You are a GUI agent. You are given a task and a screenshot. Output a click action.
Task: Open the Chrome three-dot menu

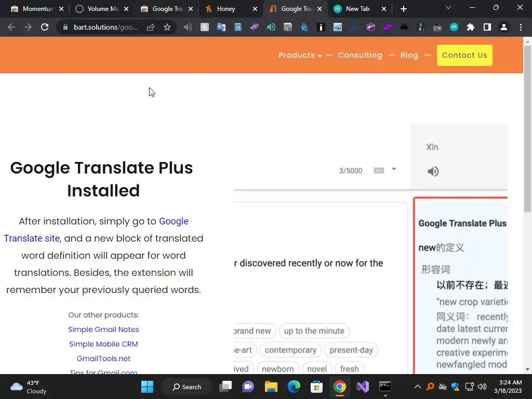521,27
